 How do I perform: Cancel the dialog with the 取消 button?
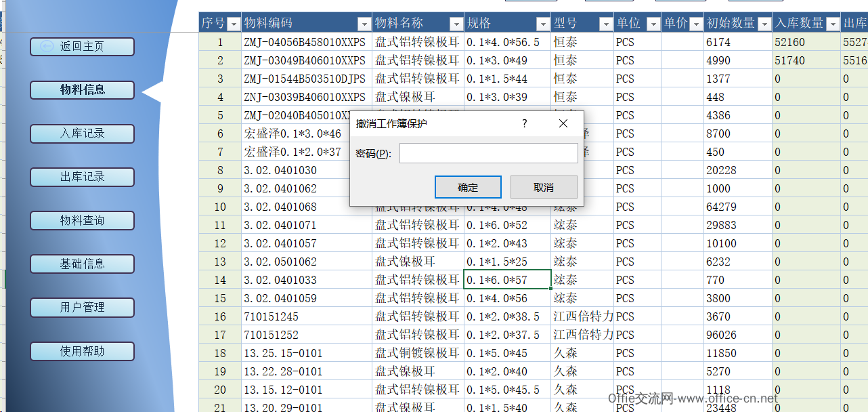pos(544,187)
